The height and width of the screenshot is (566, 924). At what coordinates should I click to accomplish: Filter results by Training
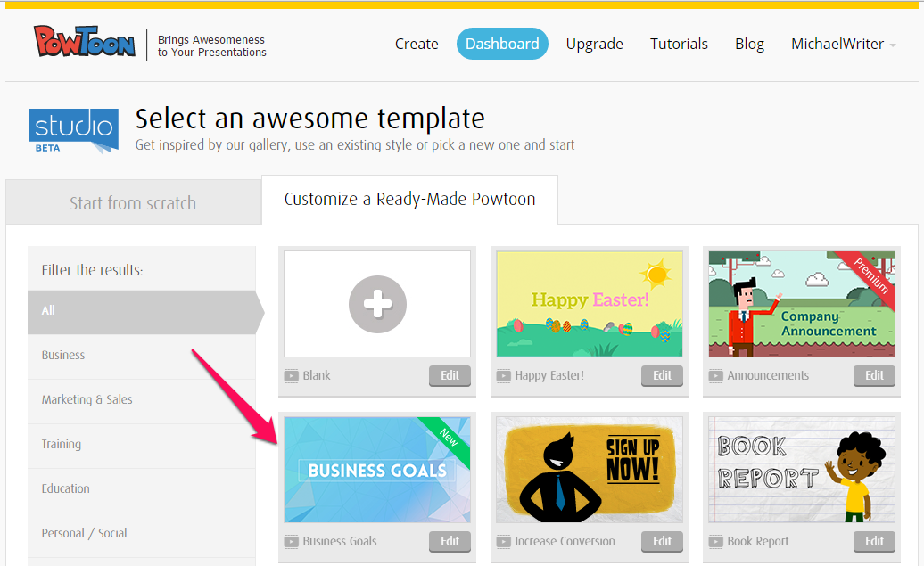(142, 444)
